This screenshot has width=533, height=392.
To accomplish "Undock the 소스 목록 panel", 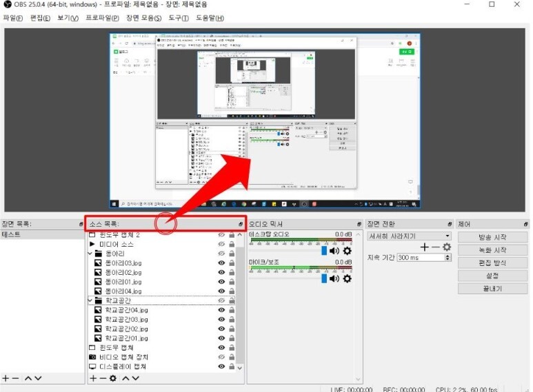I will coord(241,224).
